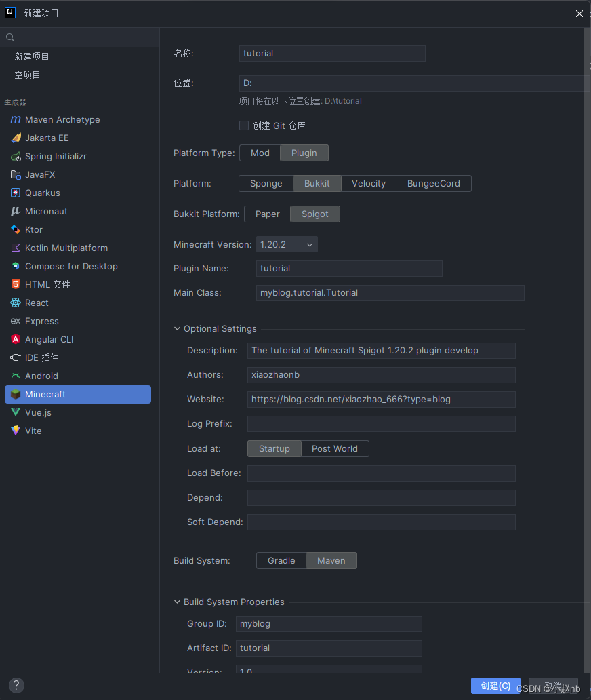Set Load at to Post World
This screenshot has width=591, height=700.
[x=335, y=448]
